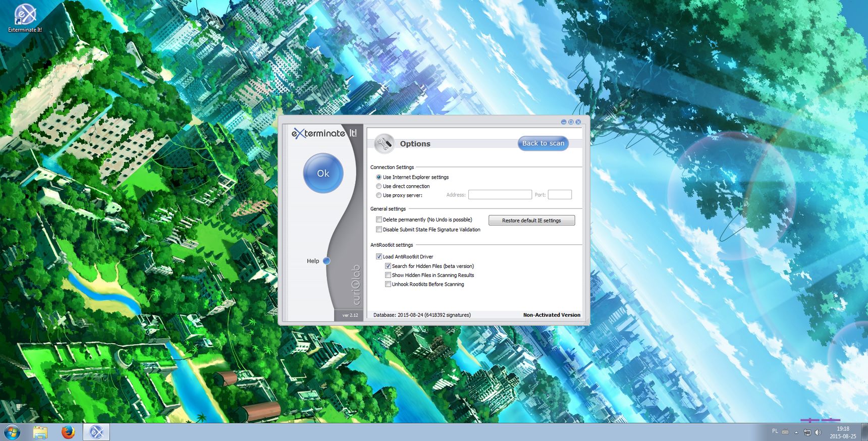This screenshot has height=441, width=868.
Task: Click the Help link
Action: click(x=313, y=261)
